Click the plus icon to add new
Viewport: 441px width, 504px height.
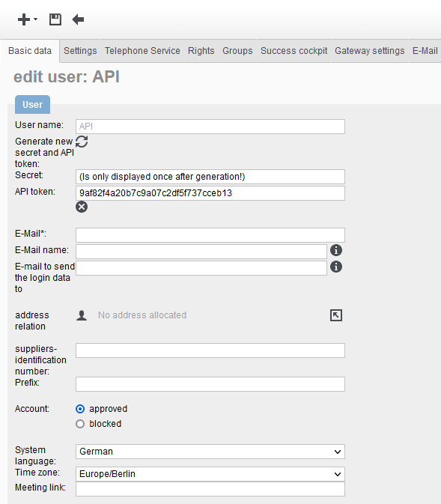(24, 19)
